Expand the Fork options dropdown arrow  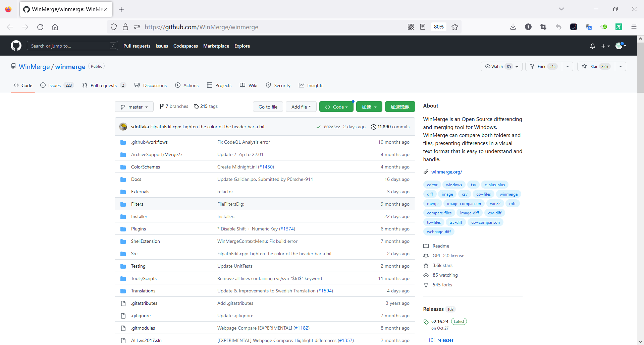tap(568, 67)
